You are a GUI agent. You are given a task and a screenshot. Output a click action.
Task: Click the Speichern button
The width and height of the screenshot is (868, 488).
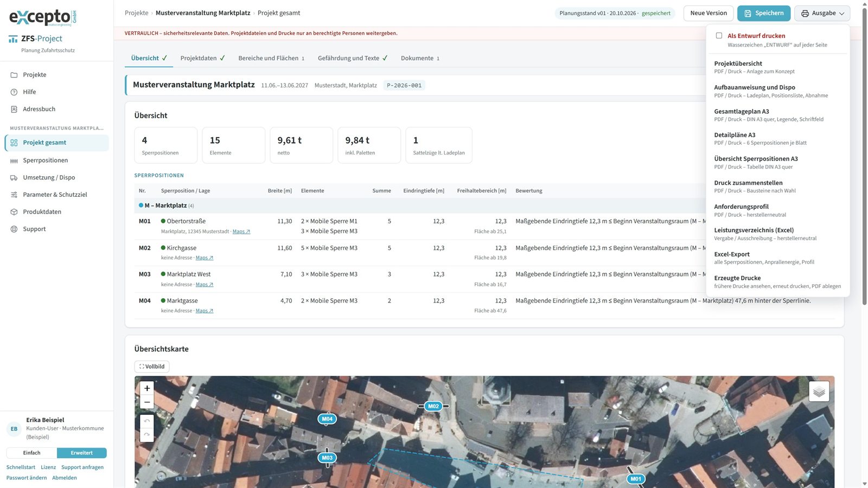(x=764, y=13)
